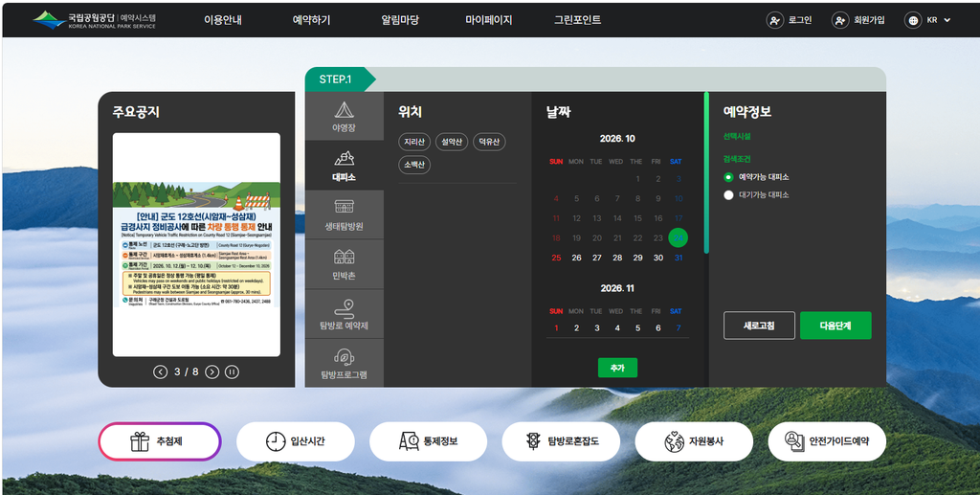The image size is (980, 495).
Task: Open the 알림마당 menu
Action: point(400,20)
